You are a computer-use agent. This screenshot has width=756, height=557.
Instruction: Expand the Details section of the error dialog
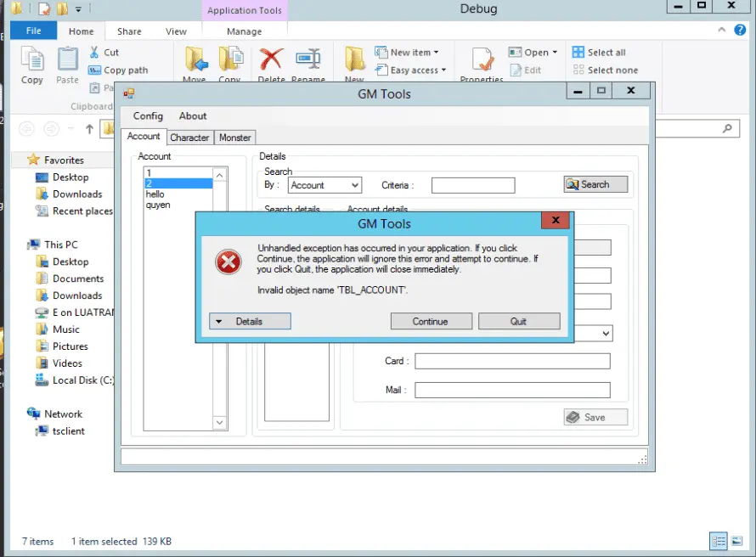[250, 322]
